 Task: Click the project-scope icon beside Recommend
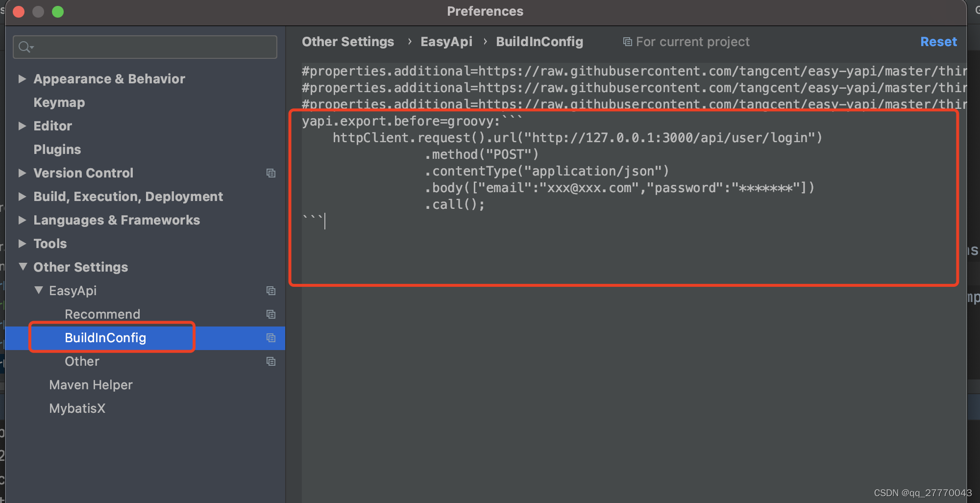(x=271, y=314)
